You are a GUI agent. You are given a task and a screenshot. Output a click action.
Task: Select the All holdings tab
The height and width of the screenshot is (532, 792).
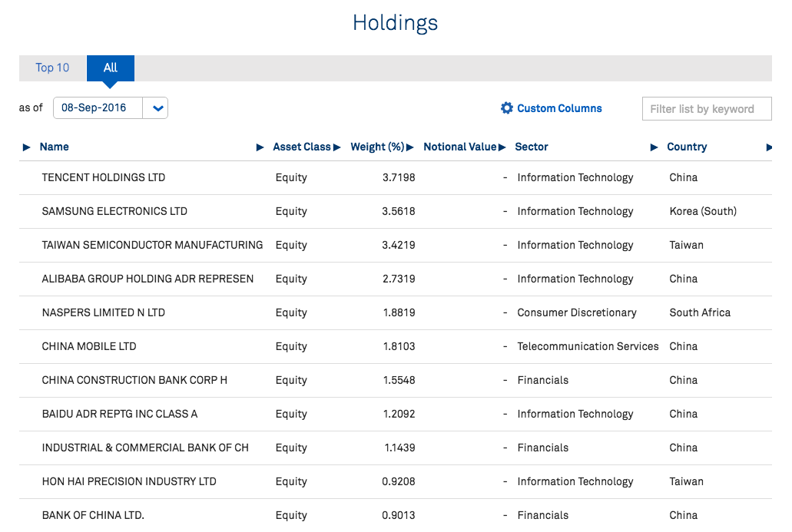point(111,68)
